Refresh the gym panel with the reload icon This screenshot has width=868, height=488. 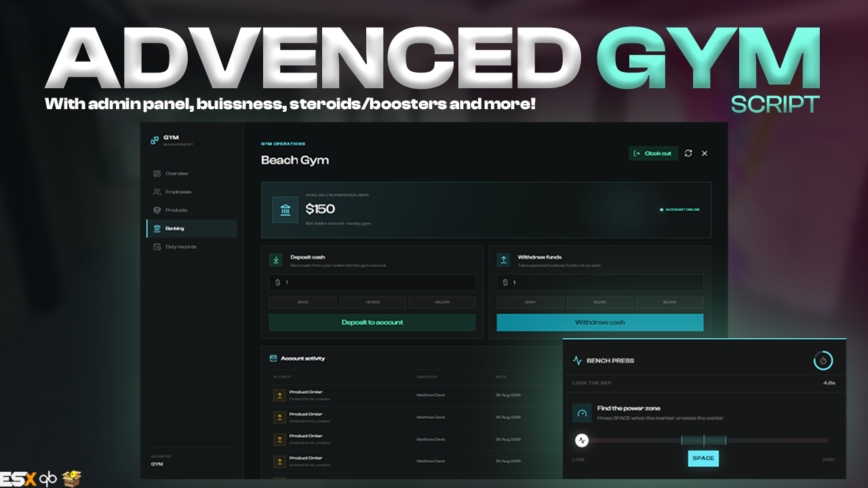pos(688,153)
